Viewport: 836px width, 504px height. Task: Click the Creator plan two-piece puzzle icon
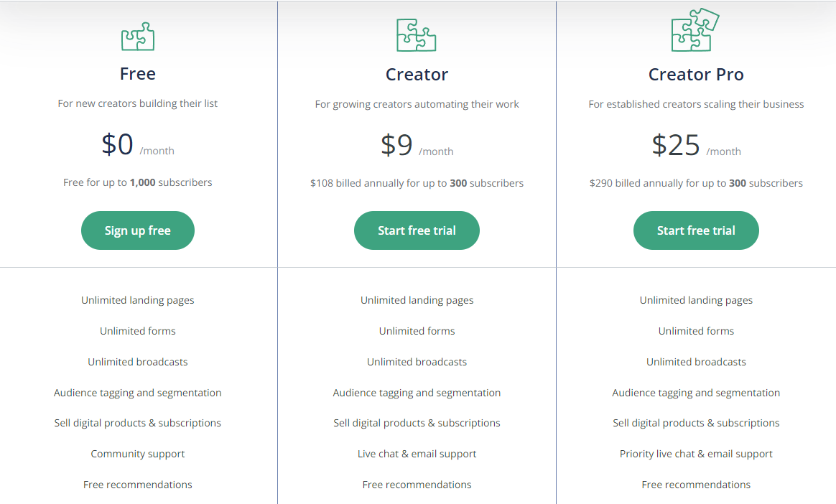click(x=417, y=35)
